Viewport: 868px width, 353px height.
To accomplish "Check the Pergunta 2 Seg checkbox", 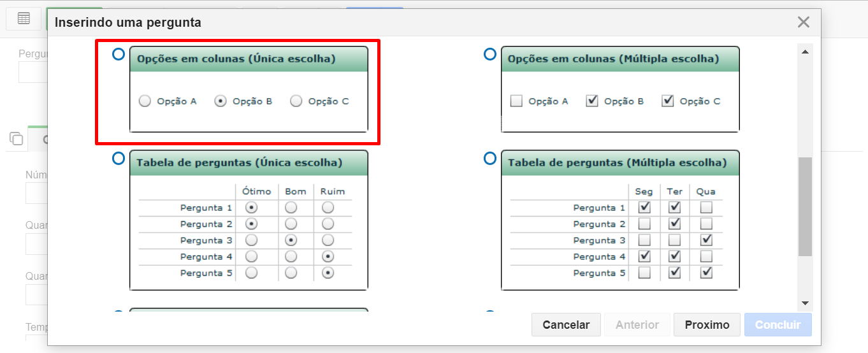I will pos(644,224).
